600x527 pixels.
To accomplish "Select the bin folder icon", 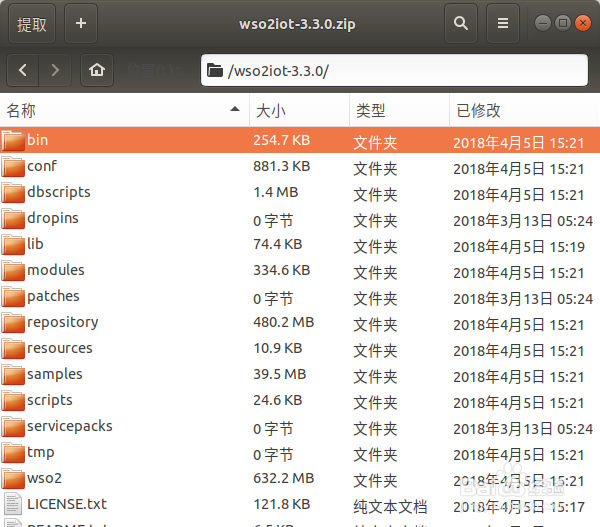I will (13, 140).
